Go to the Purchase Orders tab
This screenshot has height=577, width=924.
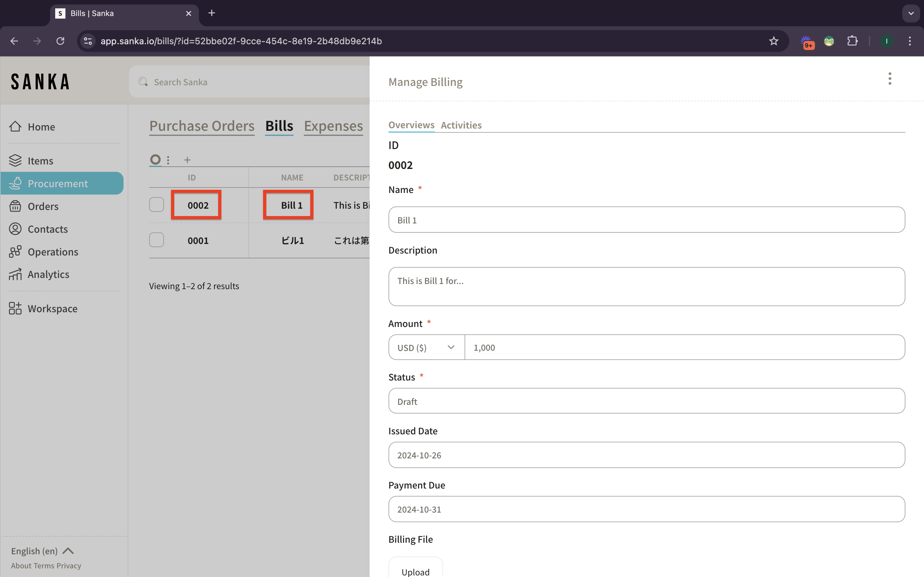201,126
